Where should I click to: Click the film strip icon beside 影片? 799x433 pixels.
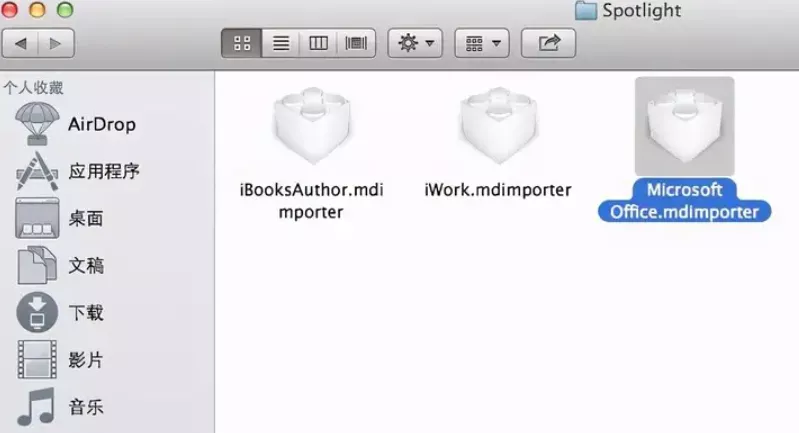(37, 360)
